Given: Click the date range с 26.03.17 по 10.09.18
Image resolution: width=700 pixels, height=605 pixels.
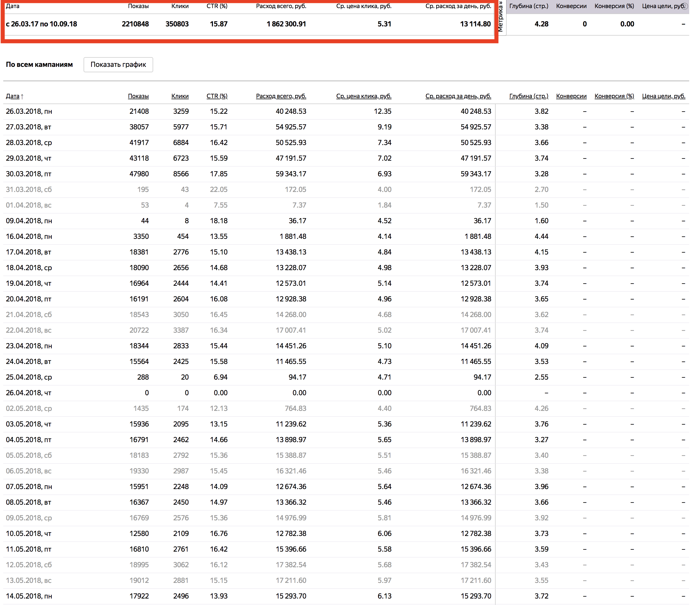Looking at the screenshot, I should click(42, 24).
